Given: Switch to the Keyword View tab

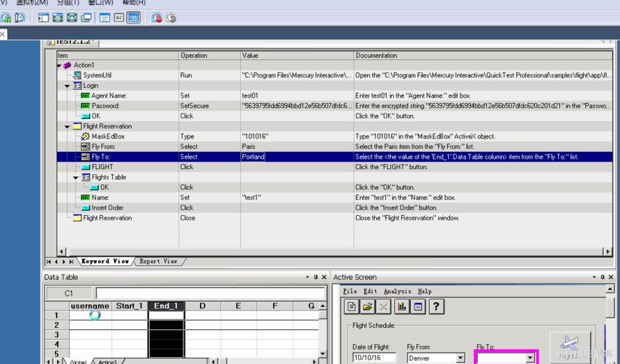Looking at the screenshot, I should (104, 261).
